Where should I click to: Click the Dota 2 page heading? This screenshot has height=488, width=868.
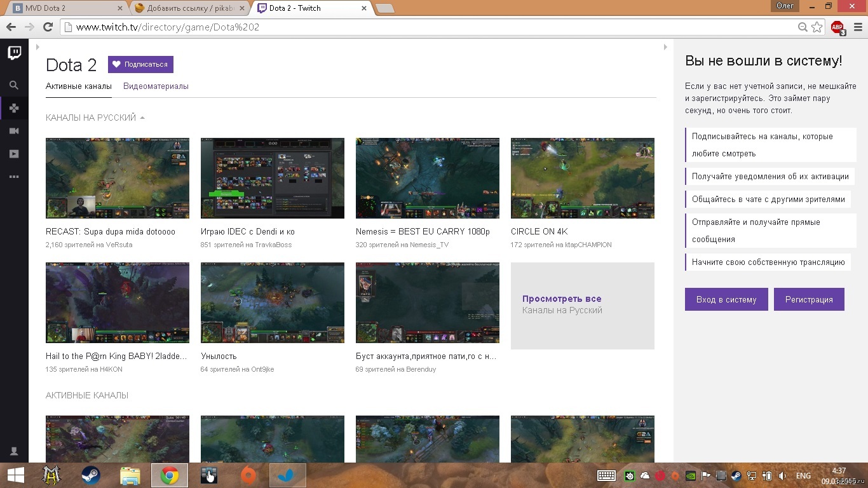point(71,65)
